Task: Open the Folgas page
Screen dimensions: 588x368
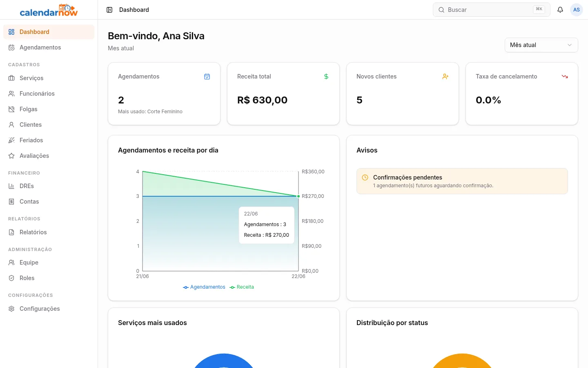Action: [49, 109]
